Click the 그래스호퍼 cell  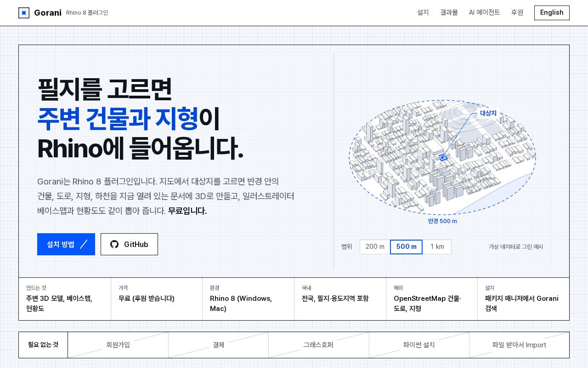pyautogui.click(x=318, y=345)
